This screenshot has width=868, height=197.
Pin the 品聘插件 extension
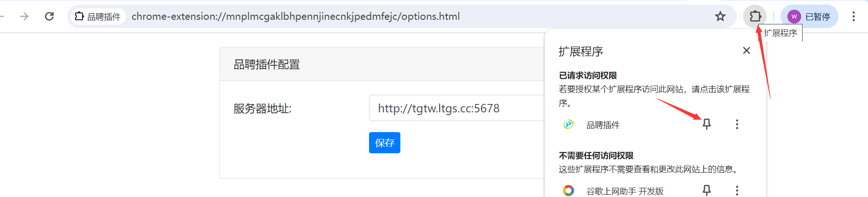pyautogui.click(x=706, y=124)
